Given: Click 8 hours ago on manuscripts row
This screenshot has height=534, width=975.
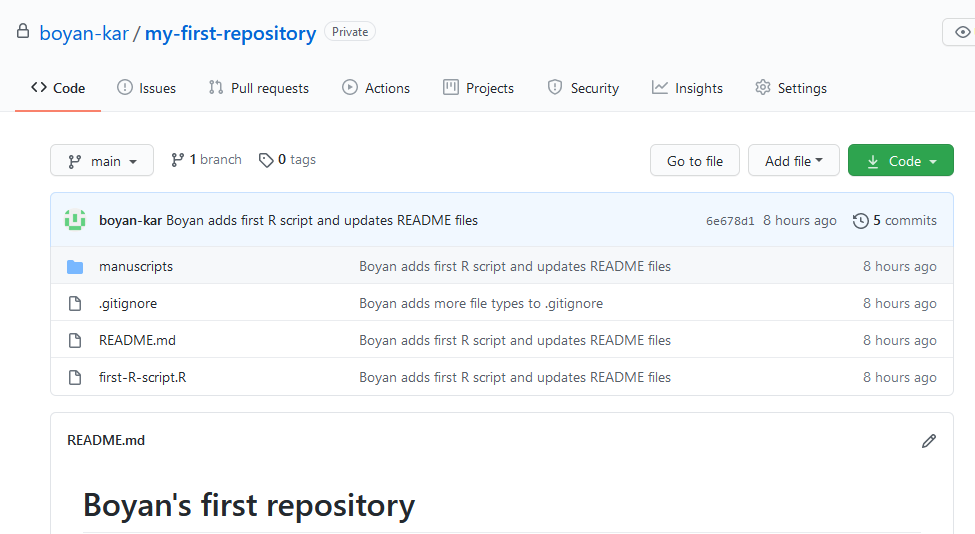Looking at the screenshot, I should (900, 267).
